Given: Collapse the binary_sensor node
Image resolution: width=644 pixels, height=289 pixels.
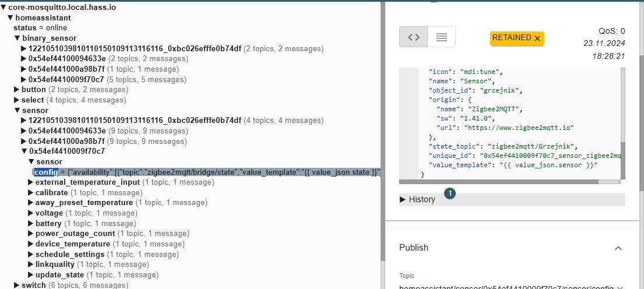Looking at the screenshot, I should point(17,38).
